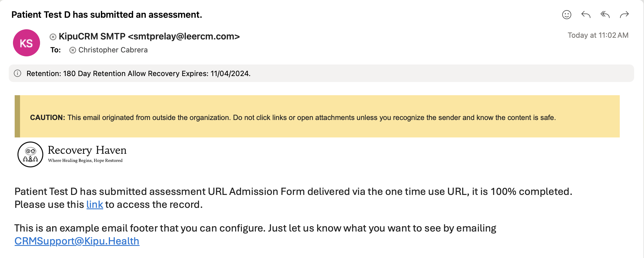Click the 180 Day Retention policy text
The width and height of the screenshot is (644, 258).
coord(138,74)
